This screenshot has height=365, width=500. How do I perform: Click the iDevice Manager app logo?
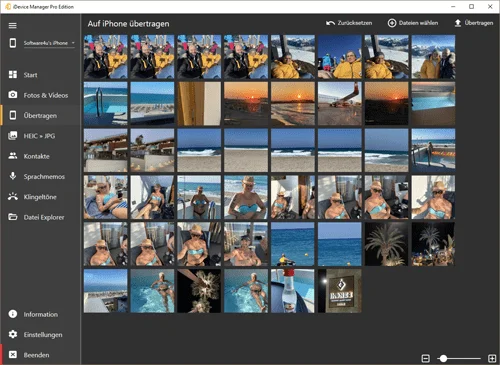[x=8, y=7]
